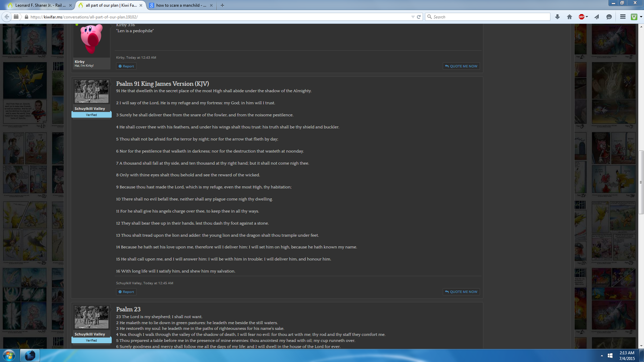Click verse '23 The Lord is my shepherd'

[159, 317]
